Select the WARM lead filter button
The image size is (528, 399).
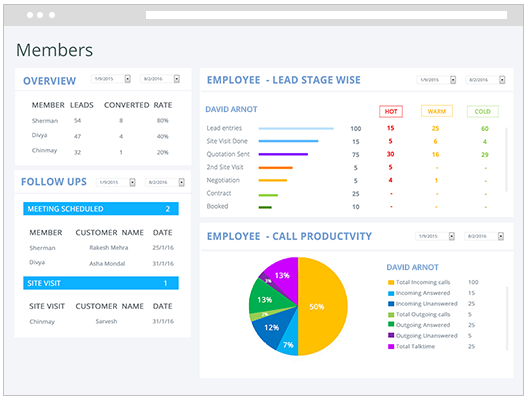(437, 111)
